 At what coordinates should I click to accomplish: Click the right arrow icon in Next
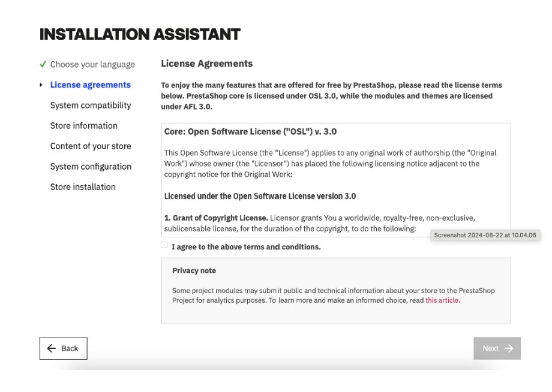click(509, 348)
